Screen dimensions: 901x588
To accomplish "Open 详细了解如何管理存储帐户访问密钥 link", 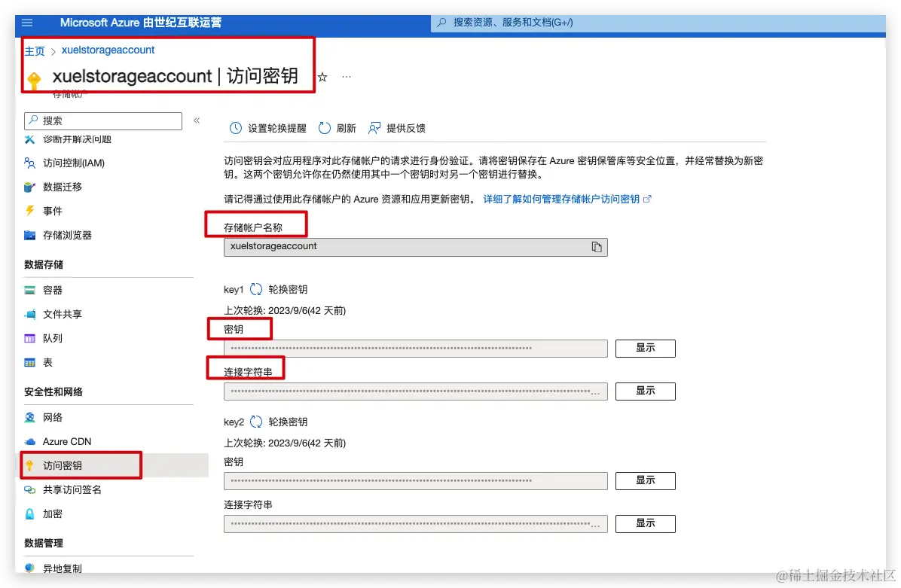I will point(567,199).
